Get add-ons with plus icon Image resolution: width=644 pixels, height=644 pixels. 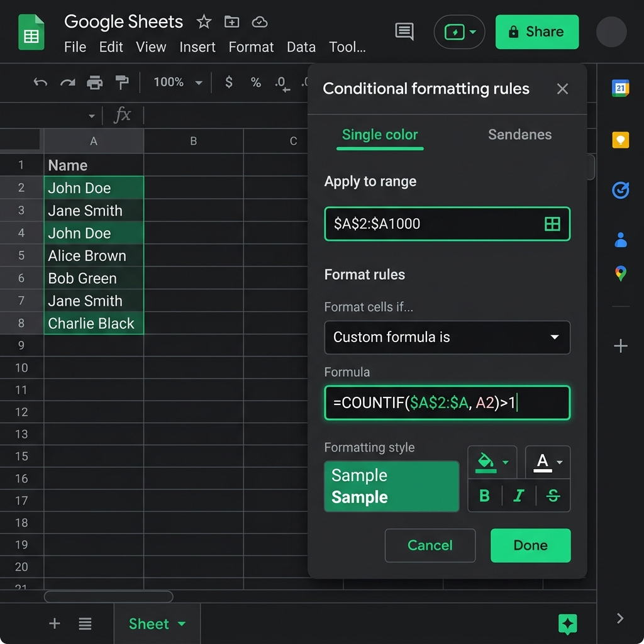(621, 346)
